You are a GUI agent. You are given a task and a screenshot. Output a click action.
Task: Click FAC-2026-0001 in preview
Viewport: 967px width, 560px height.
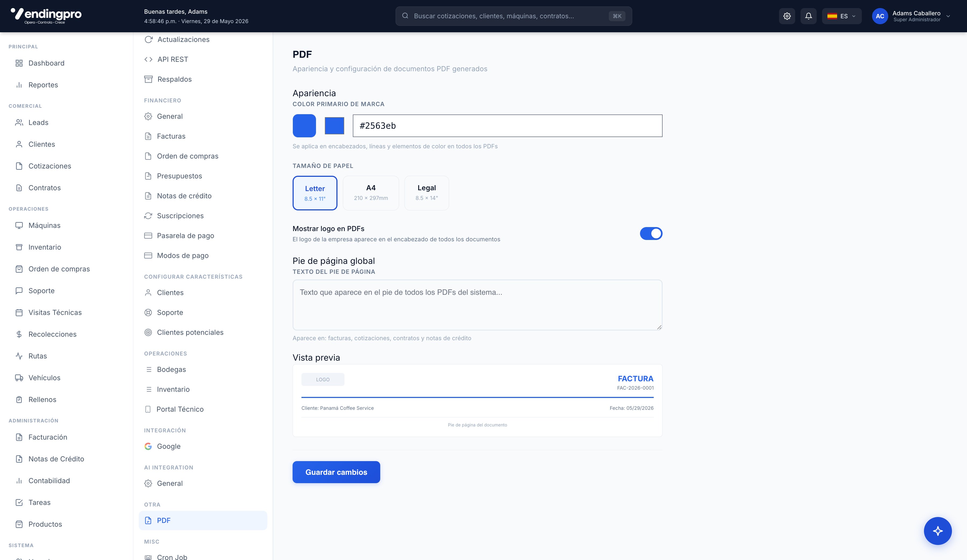tap(635, 388)
